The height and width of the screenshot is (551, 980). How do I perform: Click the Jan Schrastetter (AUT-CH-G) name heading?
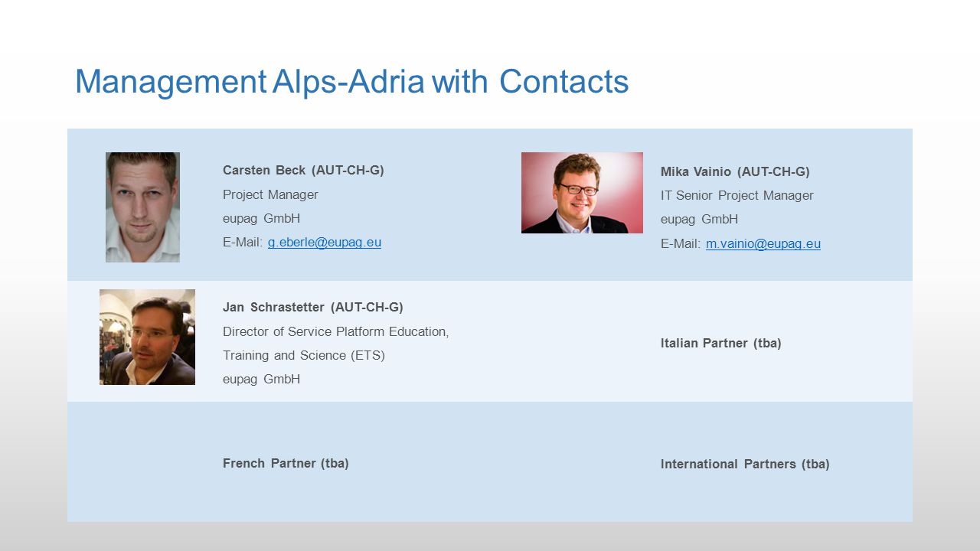313,307
